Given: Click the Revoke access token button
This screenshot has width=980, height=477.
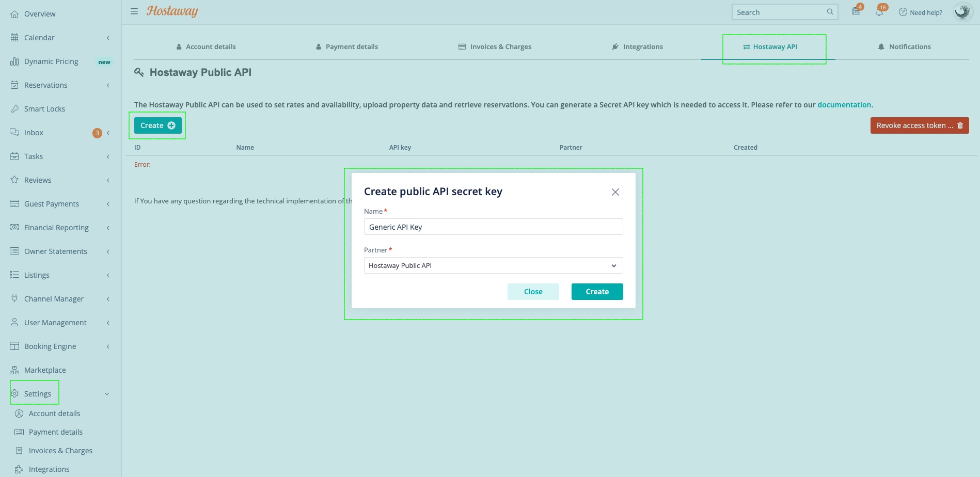Looking at the screenshot, I should tap(919, 125).
